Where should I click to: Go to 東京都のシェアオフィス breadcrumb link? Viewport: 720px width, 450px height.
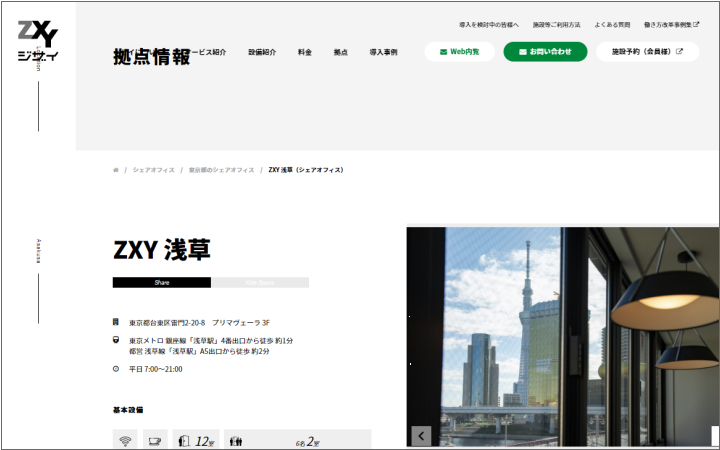tap(221, 170)
